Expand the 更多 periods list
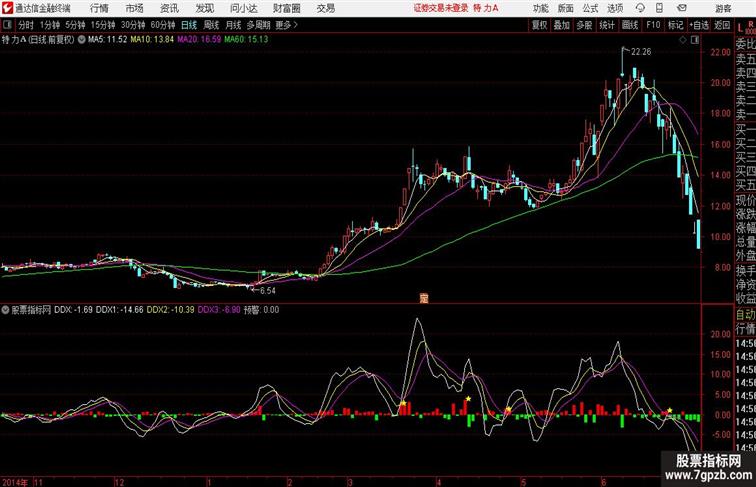Image resolution: width=756 pixels, height=487 pixels. [x=286, y=25]
